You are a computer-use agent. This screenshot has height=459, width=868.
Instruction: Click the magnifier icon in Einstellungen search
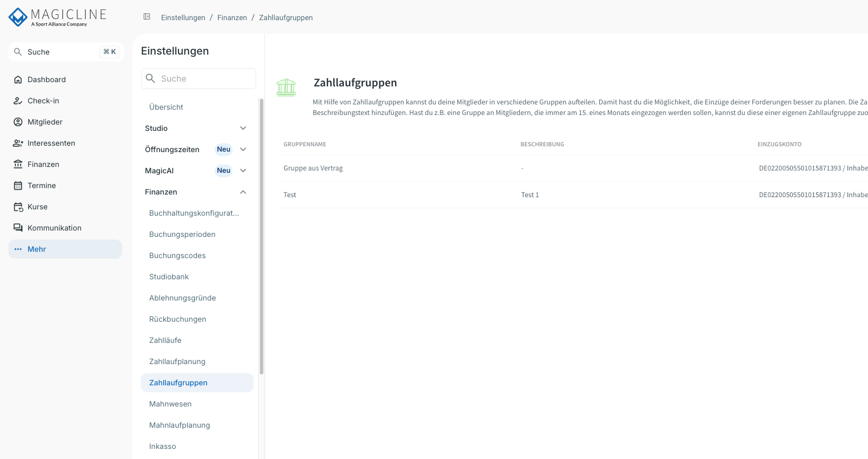point(150,78)
